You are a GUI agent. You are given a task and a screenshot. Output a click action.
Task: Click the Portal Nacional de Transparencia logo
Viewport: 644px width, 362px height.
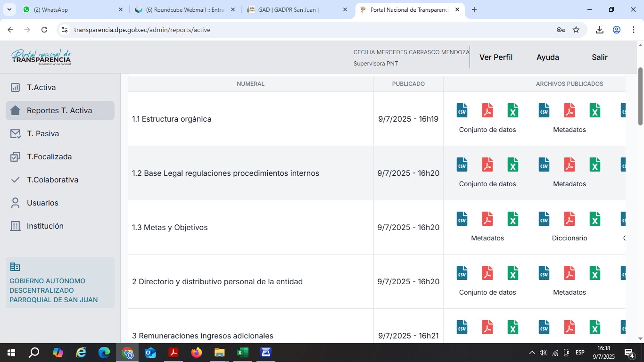point(41,57)
